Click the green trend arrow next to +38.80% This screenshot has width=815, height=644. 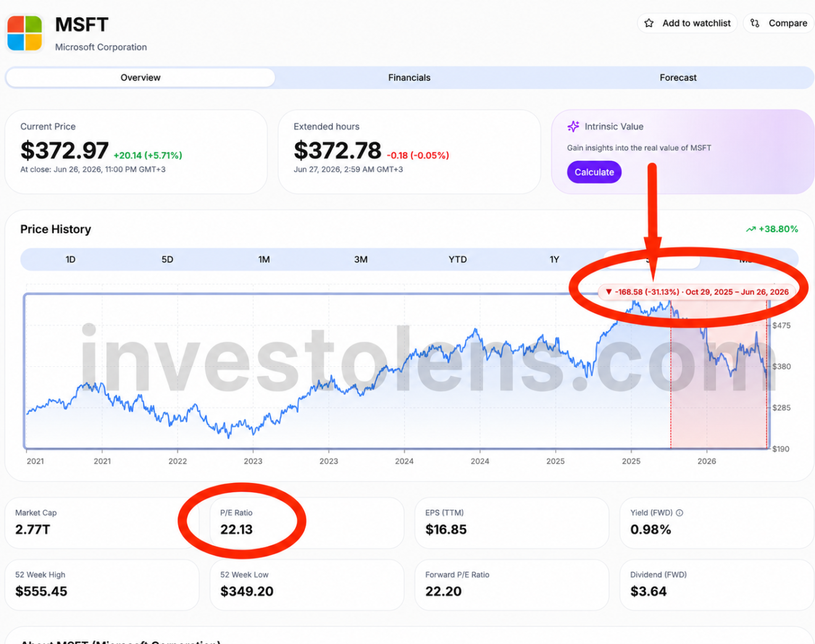pyautogui.click(x=751, y=229)
